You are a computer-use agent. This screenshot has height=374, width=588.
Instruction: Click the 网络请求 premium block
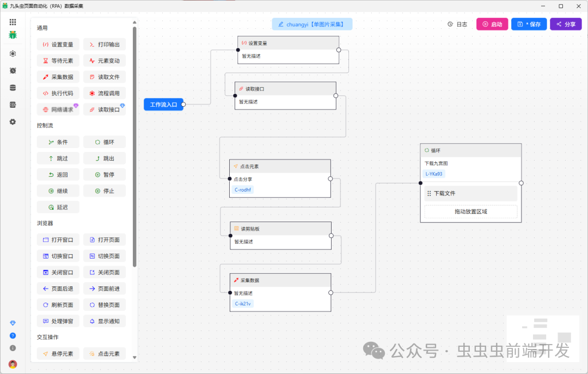pos(58,109)
